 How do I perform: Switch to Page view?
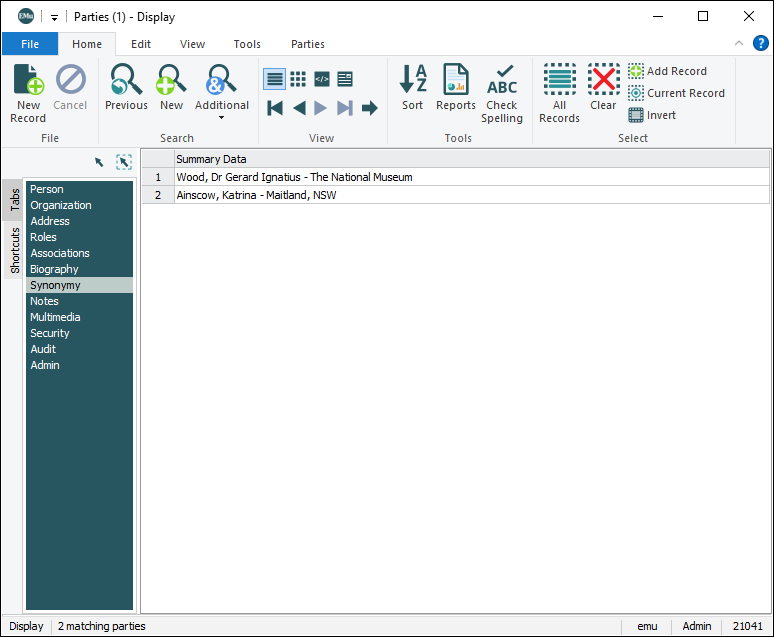pos(345,79)
